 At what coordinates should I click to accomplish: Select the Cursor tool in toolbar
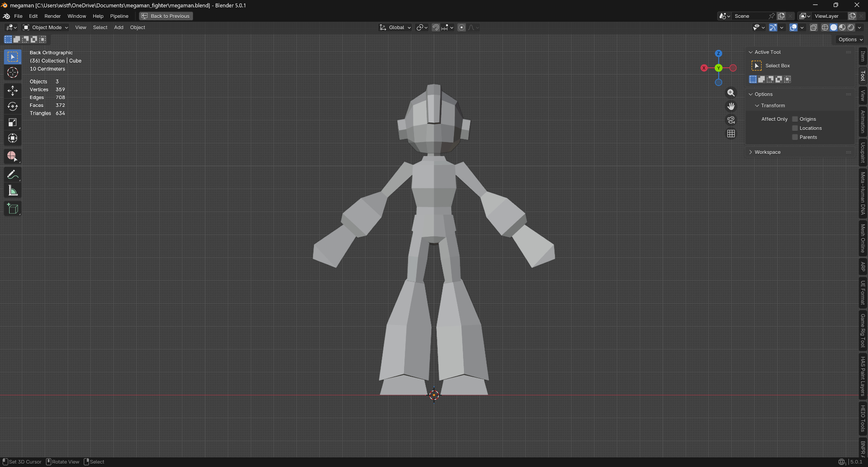pos(13,73)
